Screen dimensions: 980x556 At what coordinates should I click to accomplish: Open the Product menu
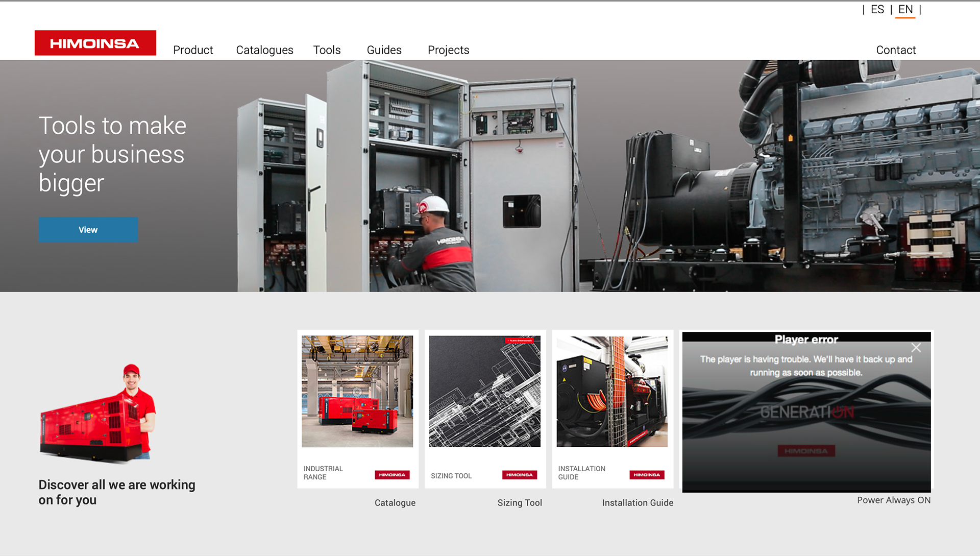[193, 50]
